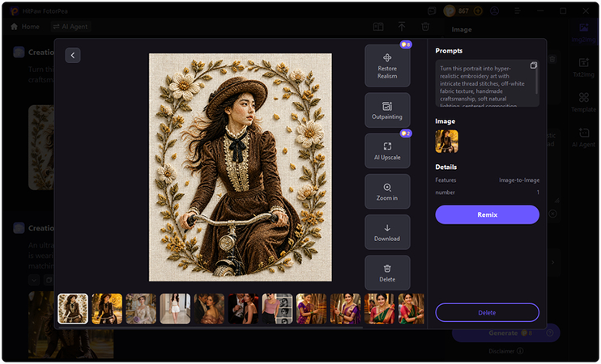Open the Outpainting tool

(x=387, y=110)
